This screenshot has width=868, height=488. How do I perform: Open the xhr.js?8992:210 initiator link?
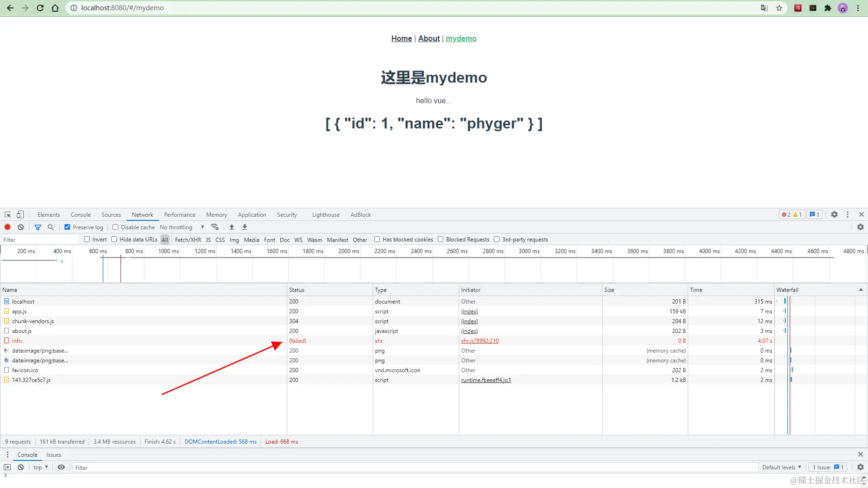[480, 341]
